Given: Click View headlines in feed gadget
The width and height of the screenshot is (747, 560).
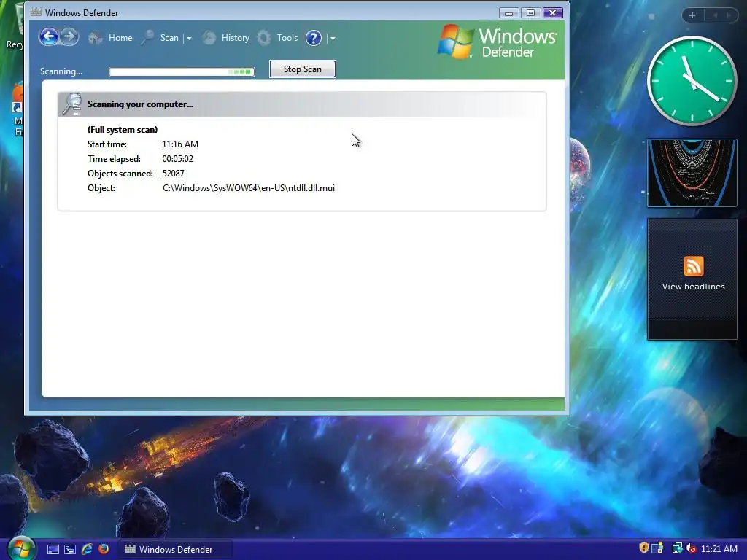Looking at the screenshot, I should click(x=693, y=287).
